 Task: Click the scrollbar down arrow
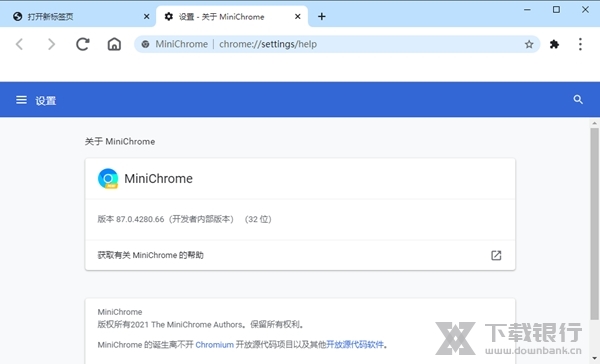(x=594, y=359)
